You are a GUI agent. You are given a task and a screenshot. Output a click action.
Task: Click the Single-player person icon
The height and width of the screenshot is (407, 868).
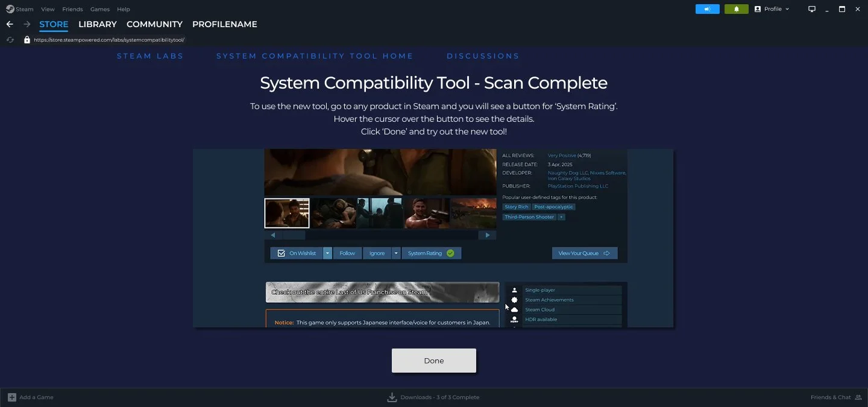click(514, 290)
